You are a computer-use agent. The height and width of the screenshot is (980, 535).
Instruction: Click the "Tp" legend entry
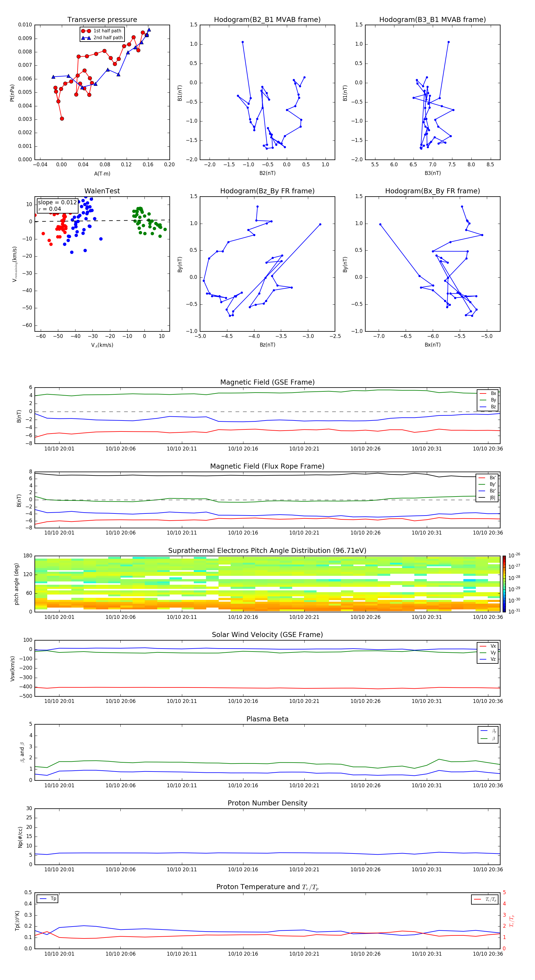48,899
